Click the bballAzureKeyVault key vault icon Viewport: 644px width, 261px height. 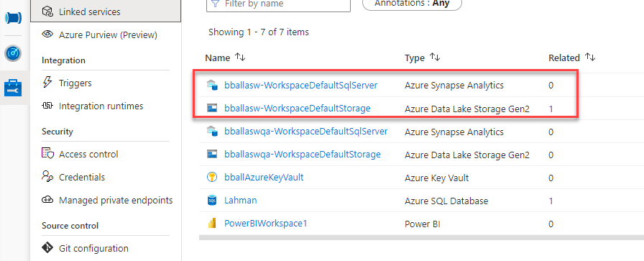coord(211,178)
